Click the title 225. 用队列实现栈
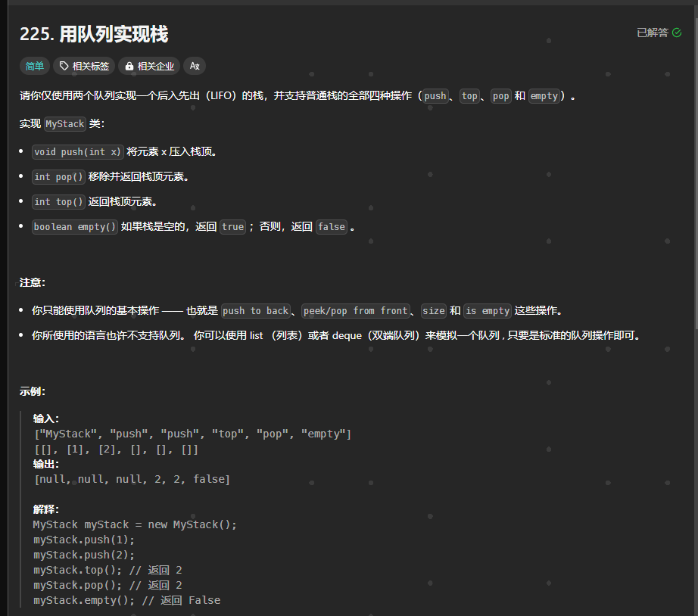Viewport: 698px width, 616px height. [x=94, y=34]
